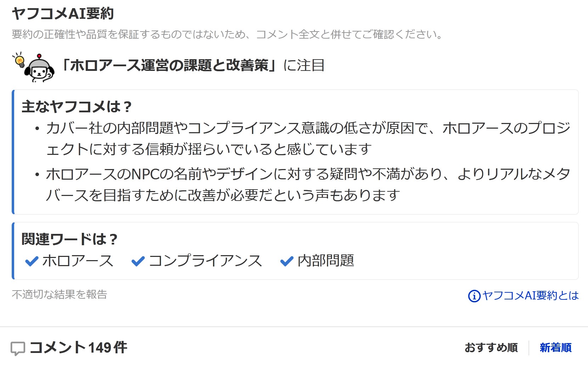Click the 関連ワードは？ section heading
The image size is (588, 365).
69,239
